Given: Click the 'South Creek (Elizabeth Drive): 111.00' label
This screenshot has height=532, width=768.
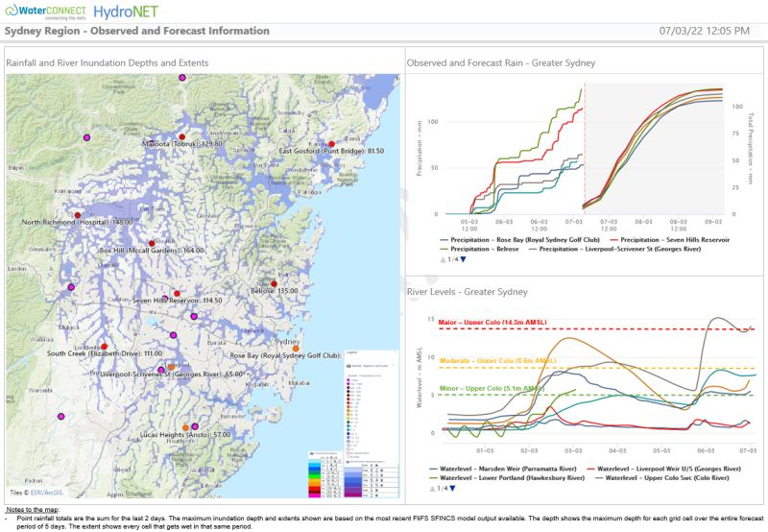Looking at the screenshot, I should click(x=105, y=353).
